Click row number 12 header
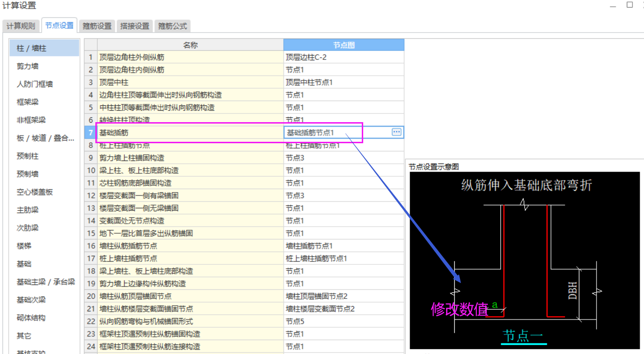The height and width of the screenshot is (354, 644). tap(91, 195)
